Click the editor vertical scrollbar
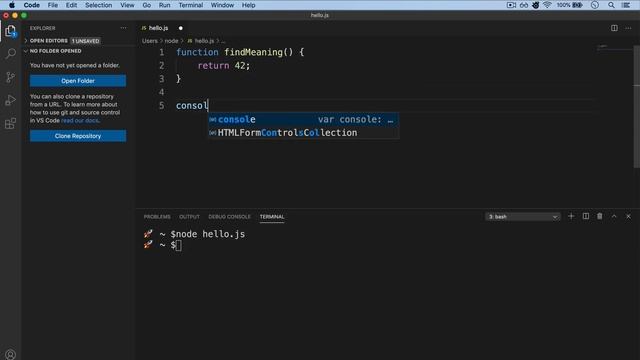 pyautogui.click(x=637, y=106)
